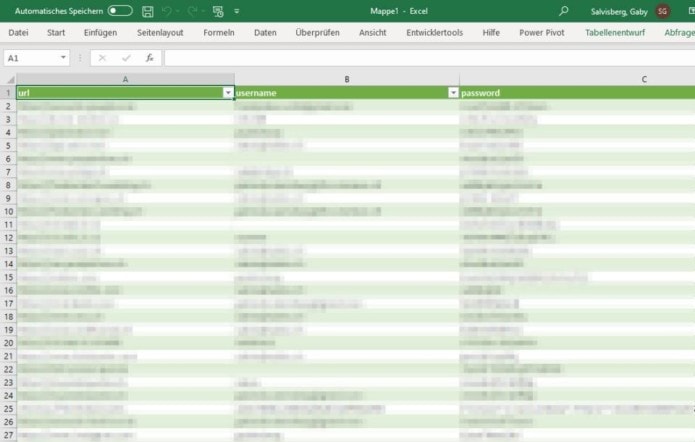Viewport: 695px width, 442px height.
Task: Open the url column filter dropdown
Action: (x=228, y=93)
